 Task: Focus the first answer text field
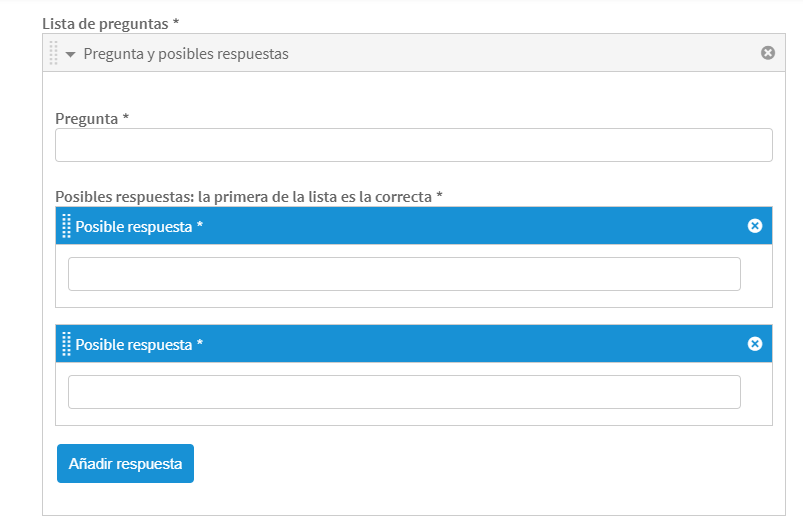point(404,274)
